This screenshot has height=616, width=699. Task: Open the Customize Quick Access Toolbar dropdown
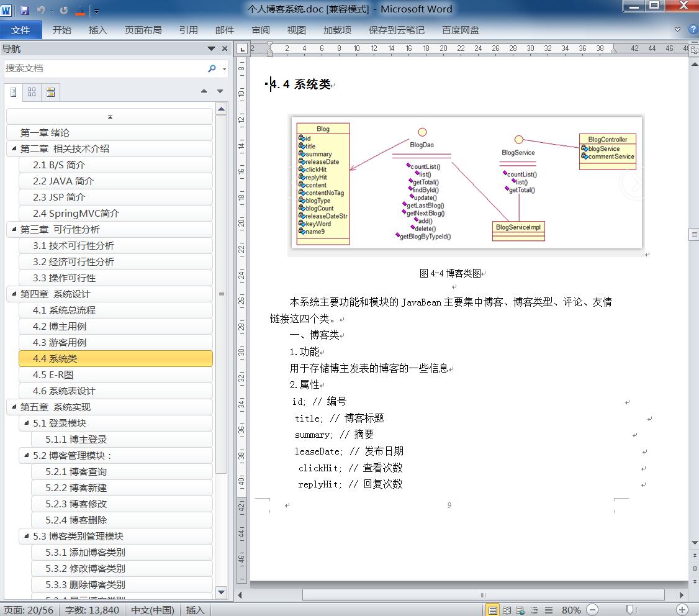click(96, 11)
